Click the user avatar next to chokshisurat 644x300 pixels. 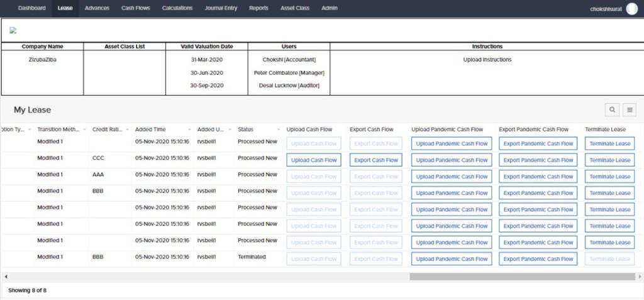click(x=631, y=8)
